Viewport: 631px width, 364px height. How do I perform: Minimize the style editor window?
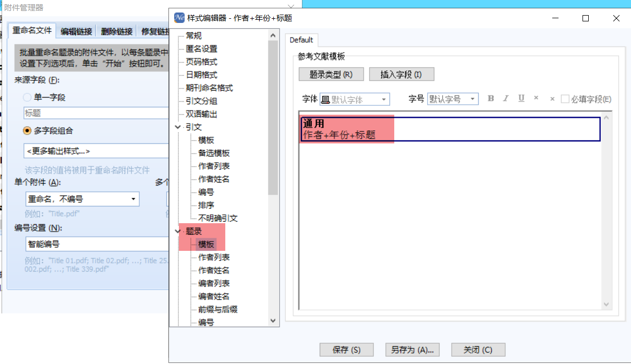click(555, 18)
